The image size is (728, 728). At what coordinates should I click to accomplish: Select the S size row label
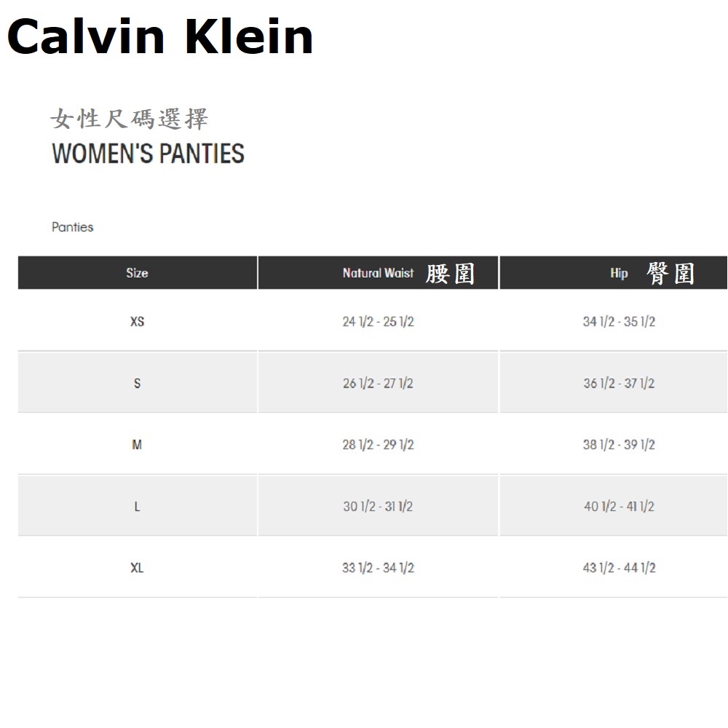click(x=137, y=383)
